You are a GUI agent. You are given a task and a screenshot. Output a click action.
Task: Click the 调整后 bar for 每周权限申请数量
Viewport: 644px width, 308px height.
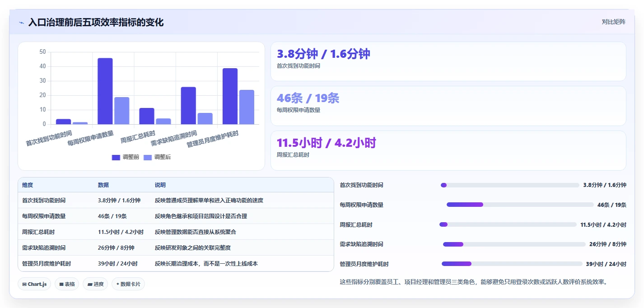122,111
